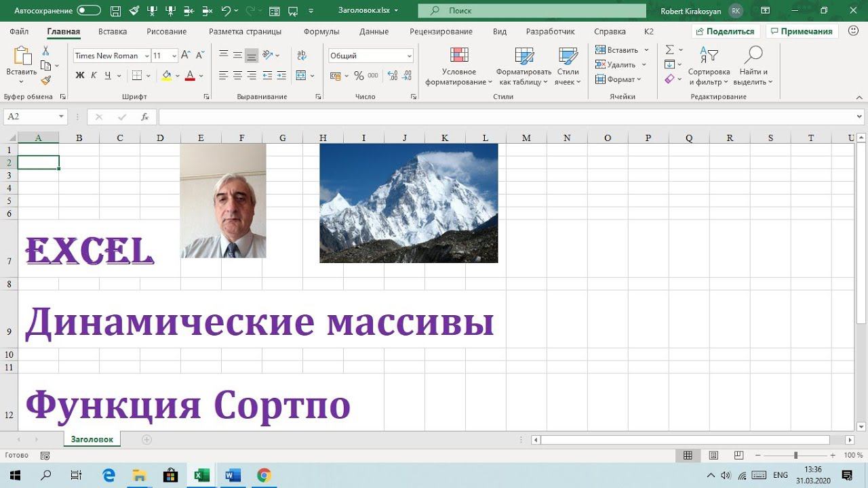The height and width of the screenshot is (488, 868).
Task: Click the AutoSum sigma icon
Action: click(670, 49)
